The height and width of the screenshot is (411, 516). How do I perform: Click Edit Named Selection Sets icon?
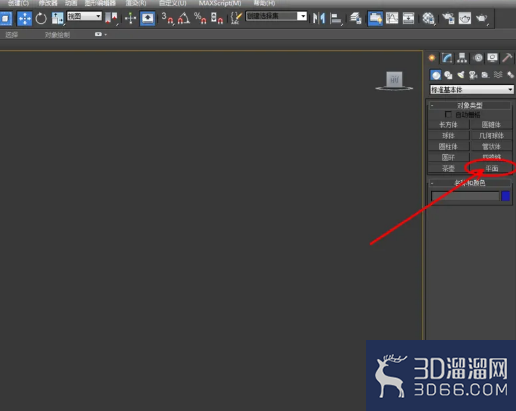(x=236, y=18)
